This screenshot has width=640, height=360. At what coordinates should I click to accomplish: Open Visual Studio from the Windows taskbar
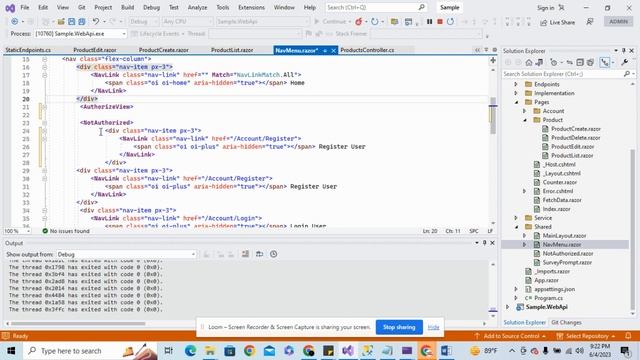pos(348,351)
